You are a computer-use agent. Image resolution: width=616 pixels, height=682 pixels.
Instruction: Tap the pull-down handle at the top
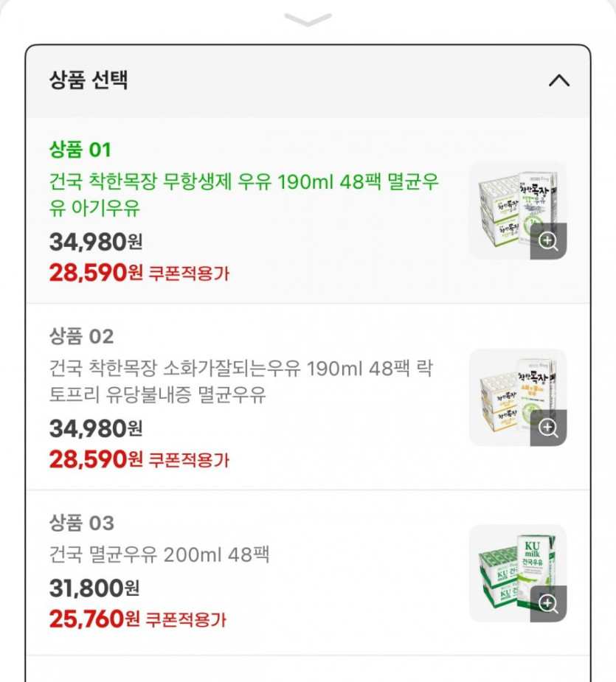click(308, 20)
